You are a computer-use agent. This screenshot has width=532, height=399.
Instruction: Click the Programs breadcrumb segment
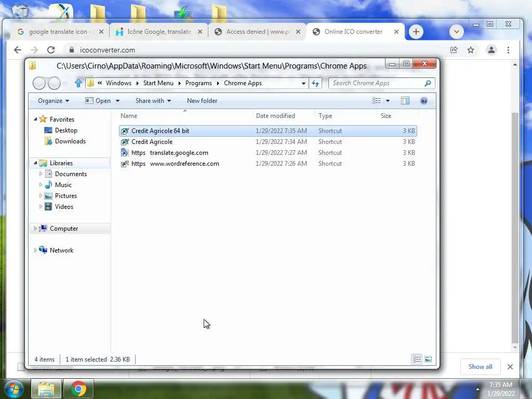pos(198,83)
